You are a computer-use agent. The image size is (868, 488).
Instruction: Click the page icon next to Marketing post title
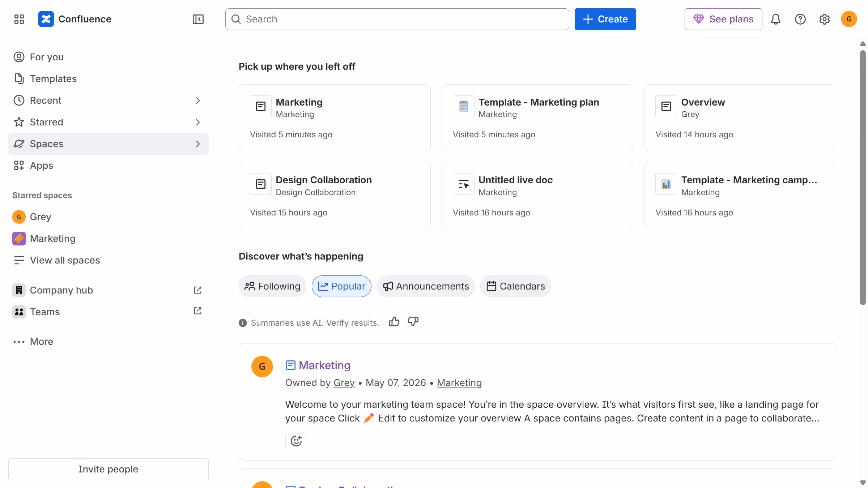(x=290, y=365)
